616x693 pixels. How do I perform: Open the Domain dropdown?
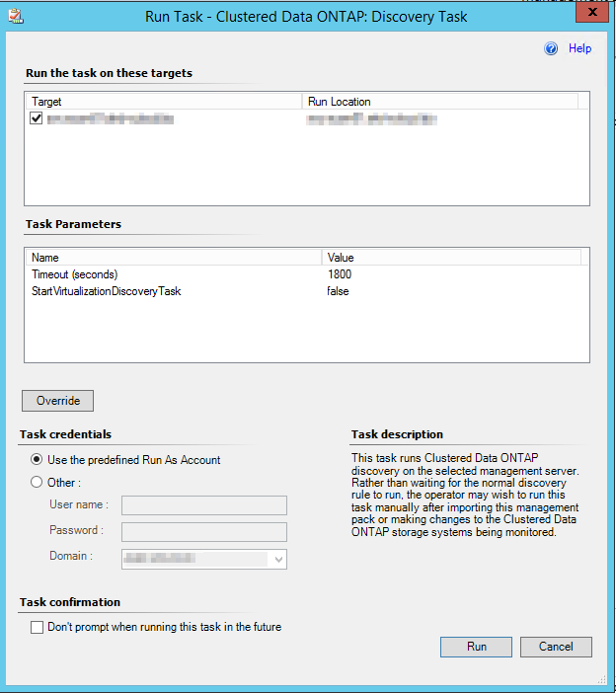278,559
